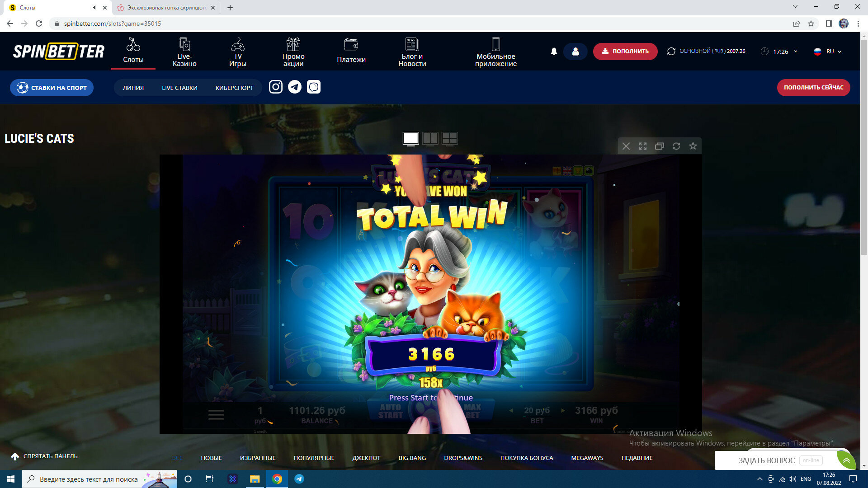This screenshot has width=868, height=488.
Task: Open СТАВКИ НА СПОРТ button
Action: coord(52,88)
